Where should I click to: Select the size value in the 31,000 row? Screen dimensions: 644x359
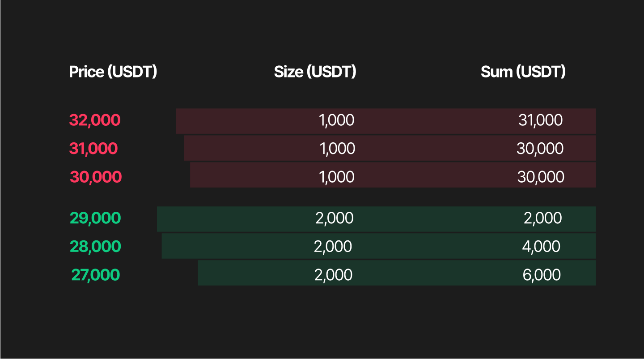(338, 149)
